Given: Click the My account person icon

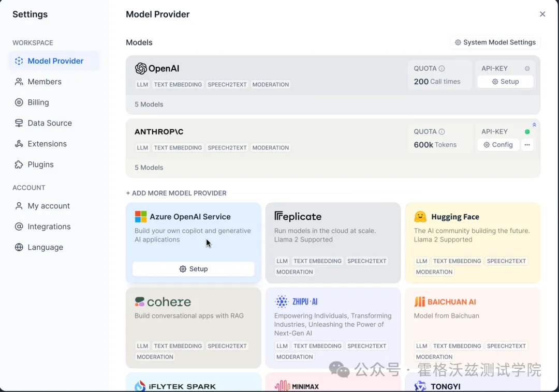Looking at the screenshot, I should click(19, 206).
